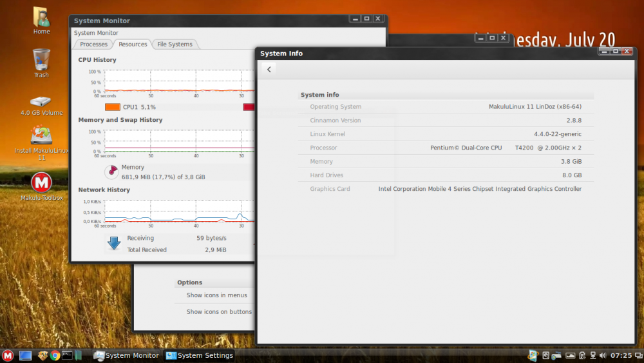Click the Receiving blue arrow icon
644x363 pixels.
coord(114,243)
